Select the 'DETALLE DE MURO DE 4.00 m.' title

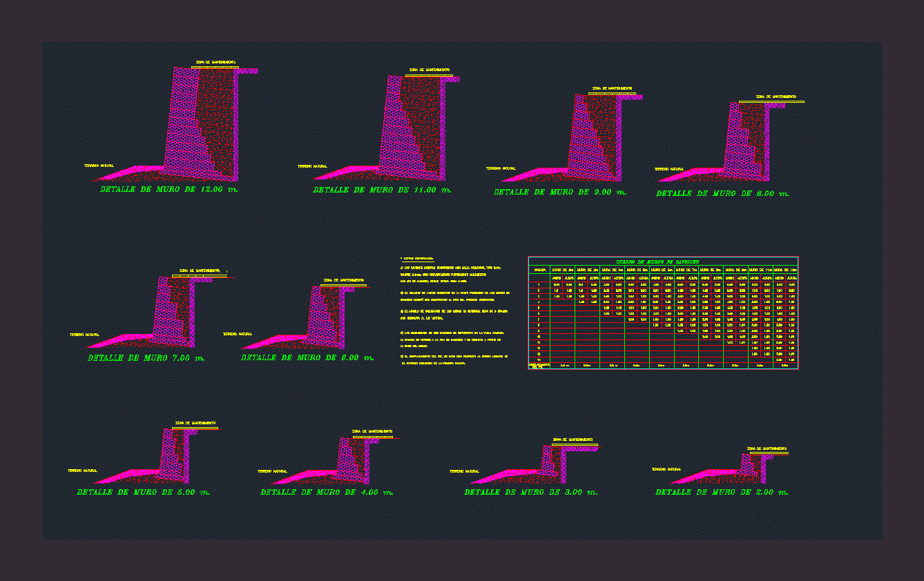click(x=327, y=492)
